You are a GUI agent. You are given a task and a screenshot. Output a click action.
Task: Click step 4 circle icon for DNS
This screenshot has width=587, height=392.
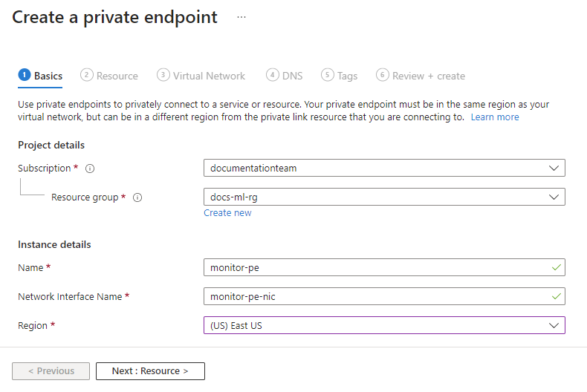click(x=272, y=75)
